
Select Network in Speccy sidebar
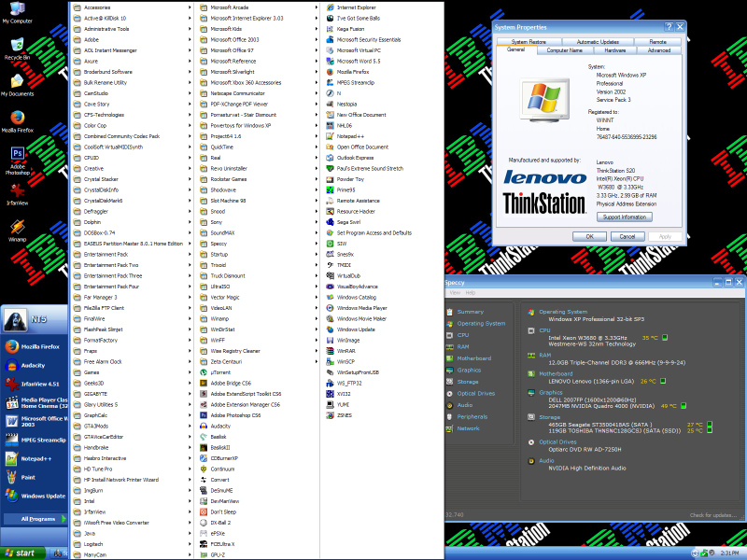click(468, 428)
